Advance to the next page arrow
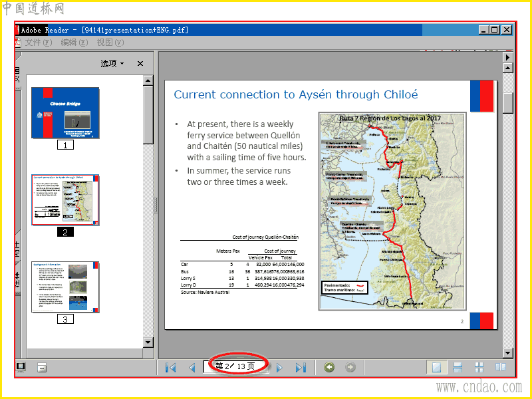Viewport: 532px width, 399px height. click(279, 368)
